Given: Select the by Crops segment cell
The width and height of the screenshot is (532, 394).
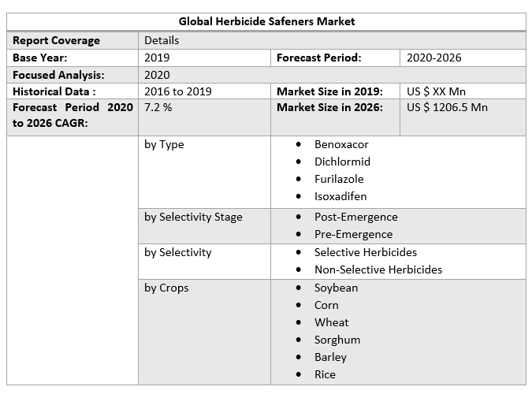Looking at the screenshot, I should [x=166, y=288].
